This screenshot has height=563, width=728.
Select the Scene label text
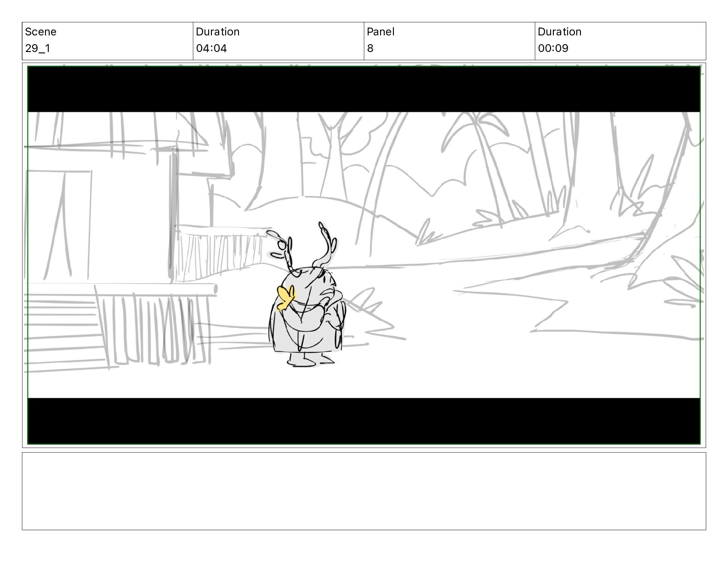pos(40,32)
